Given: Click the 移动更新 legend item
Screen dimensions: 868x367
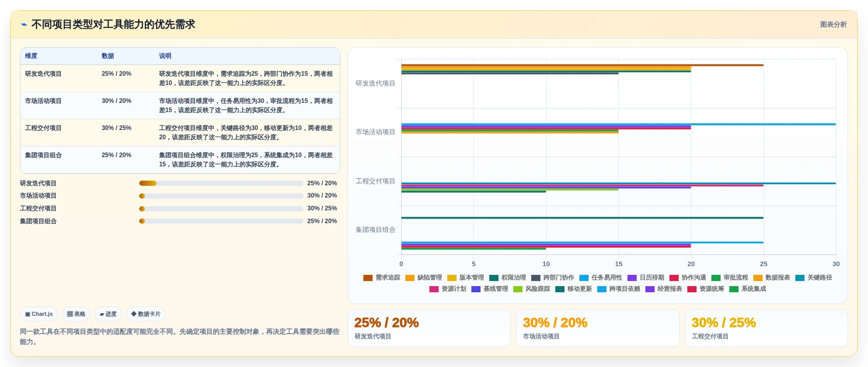Looking at the screenshot, I should click(x=574, y=289).
